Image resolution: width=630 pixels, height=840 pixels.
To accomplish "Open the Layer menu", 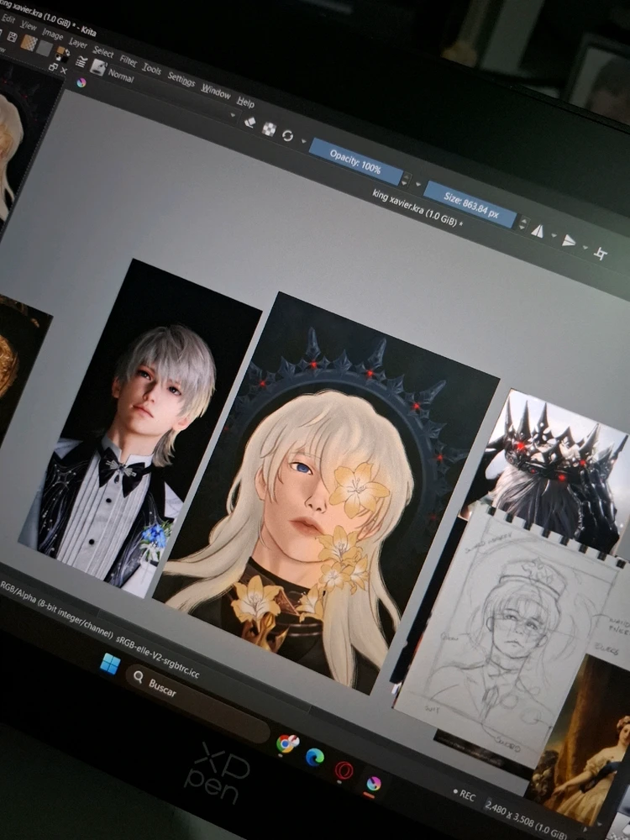I will tap(77, 43).
